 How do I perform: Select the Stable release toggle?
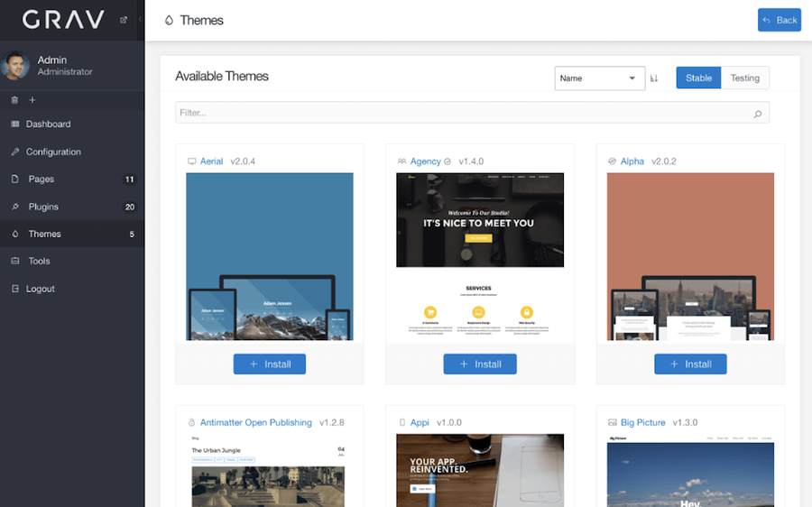(x=698, y=78)
